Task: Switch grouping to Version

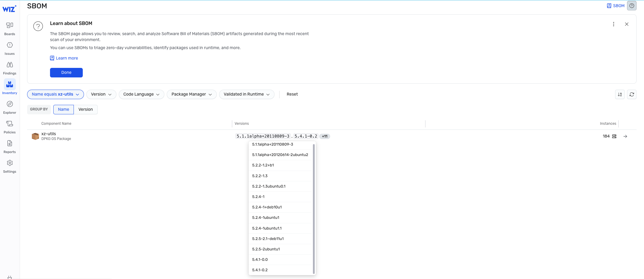Action: 85,109
